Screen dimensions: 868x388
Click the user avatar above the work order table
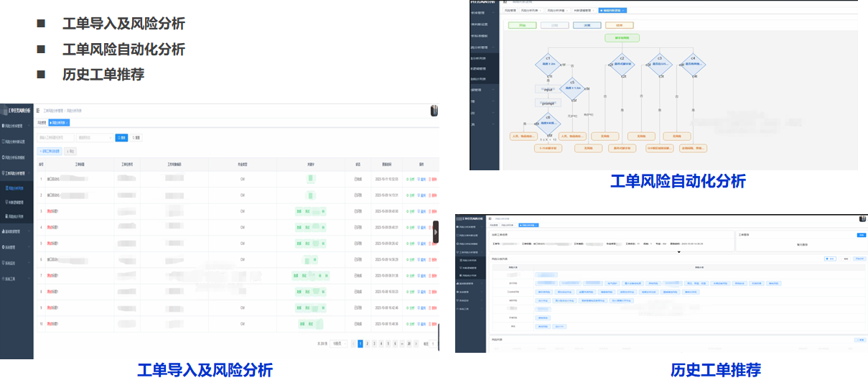click(434, 111)
